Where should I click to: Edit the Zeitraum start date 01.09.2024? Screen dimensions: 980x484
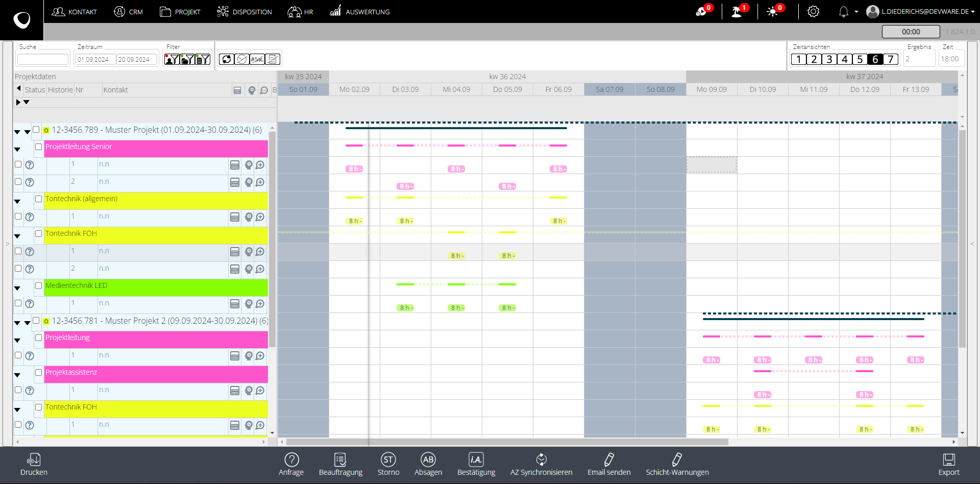click(95, 59)
